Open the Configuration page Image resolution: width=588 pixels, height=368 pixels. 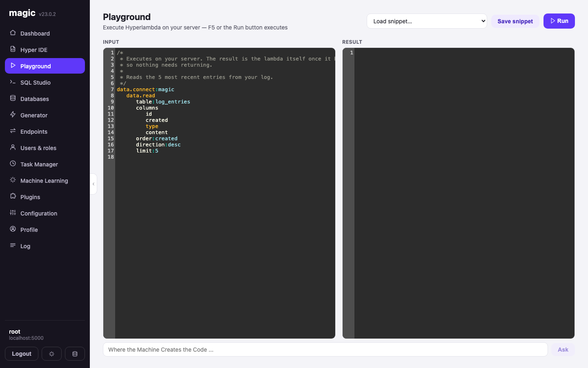[45, 213]
